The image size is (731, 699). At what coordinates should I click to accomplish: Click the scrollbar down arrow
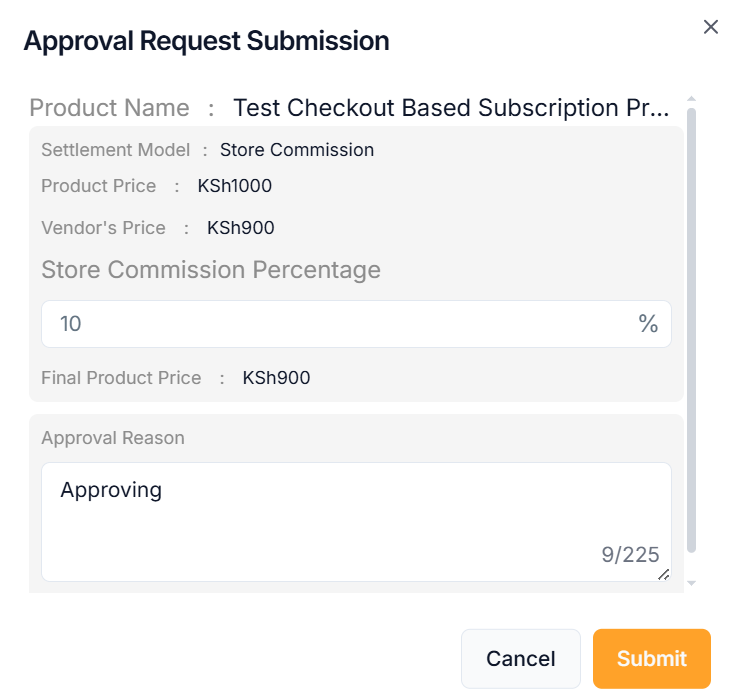[691, 583]
